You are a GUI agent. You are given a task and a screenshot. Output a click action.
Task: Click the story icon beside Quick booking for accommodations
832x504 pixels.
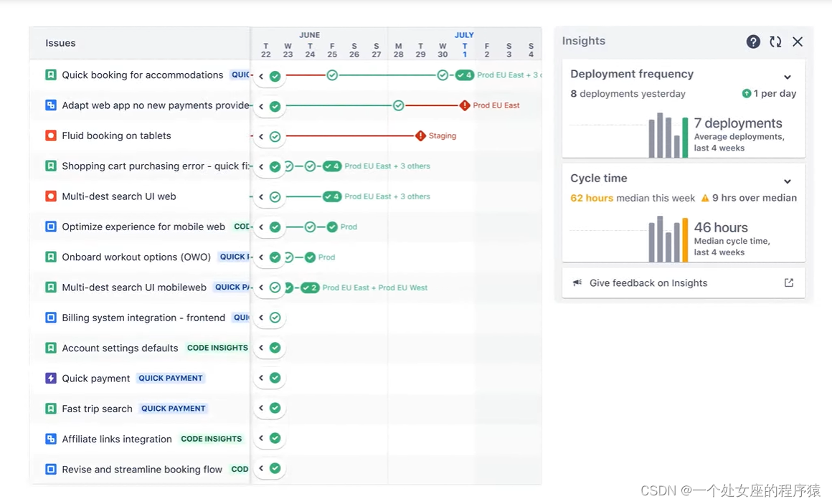pyautogui.click(x=50, y=75)
